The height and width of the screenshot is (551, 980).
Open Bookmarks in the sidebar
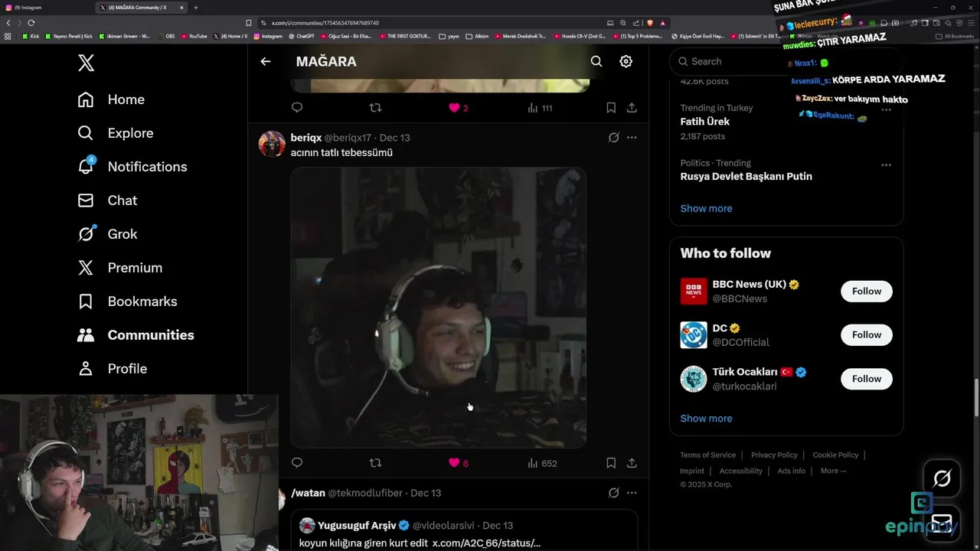[x=127, y=302]
